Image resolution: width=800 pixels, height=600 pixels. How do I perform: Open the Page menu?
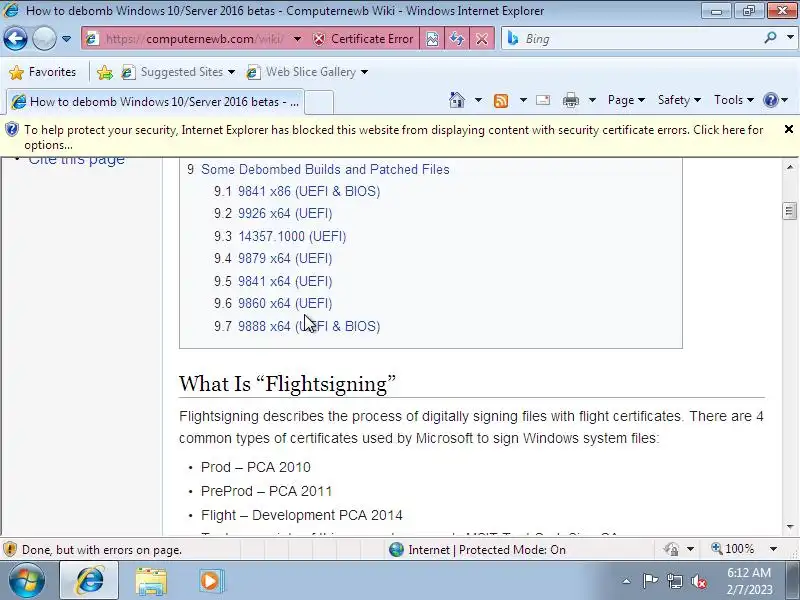coord(626,100)
